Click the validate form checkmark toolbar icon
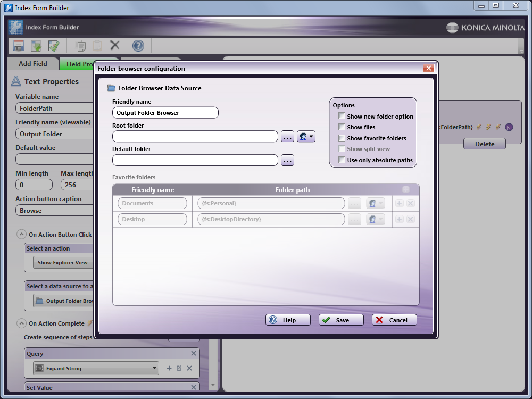 tap(54, 45)
